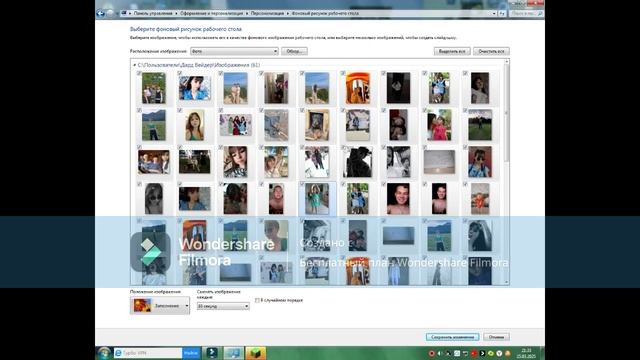Open the taskbar clock and date
This screenshot has width=640, height=360.
coord(526,353)
